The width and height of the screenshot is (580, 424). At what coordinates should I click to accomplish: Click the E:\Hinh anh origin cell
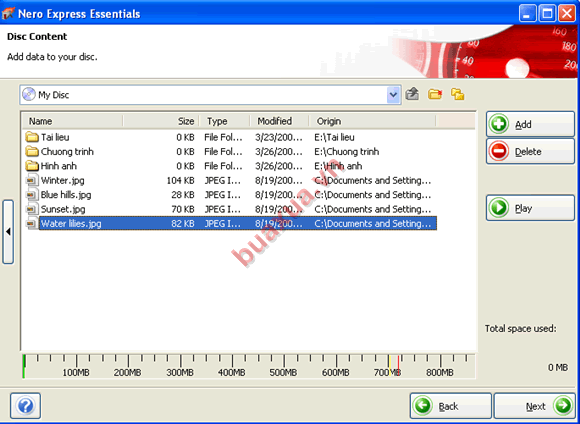338,166
